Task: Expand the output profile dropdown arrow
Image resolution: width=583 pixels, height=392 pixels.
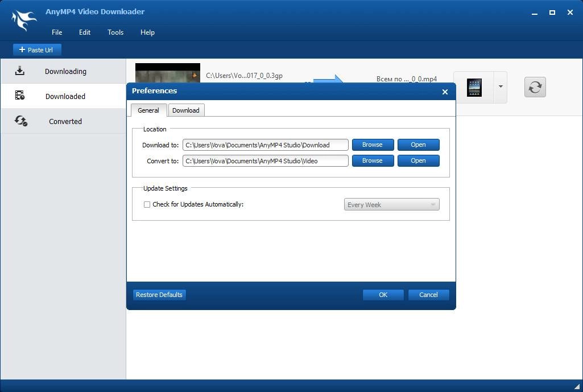Action: 501,86
